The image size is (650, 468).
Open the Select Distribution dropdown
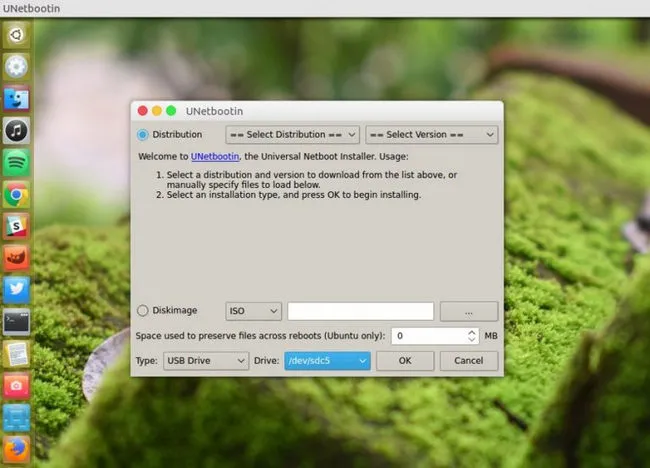click(x=292, y=135)
